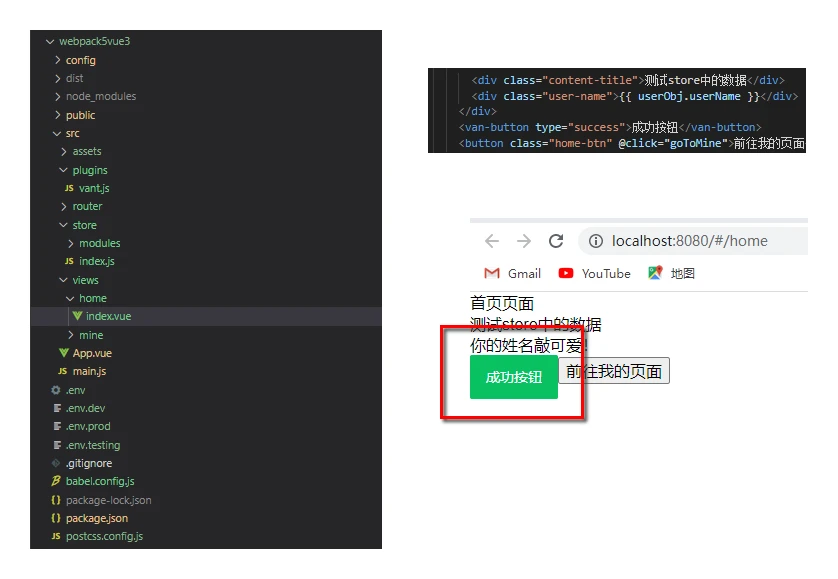This screenshot has height=579, width=838.
Task: Click the Vue icon beside App.vue
Action: coord(64,353)
